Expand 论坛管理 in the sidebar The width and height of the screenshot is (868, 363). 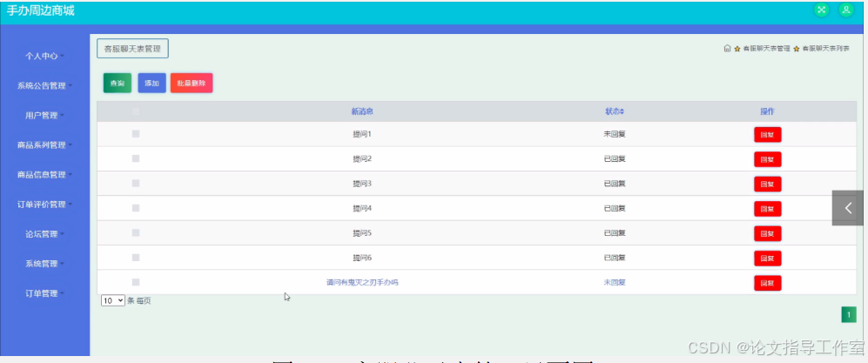pyautogui.click(x=44, y=234)
